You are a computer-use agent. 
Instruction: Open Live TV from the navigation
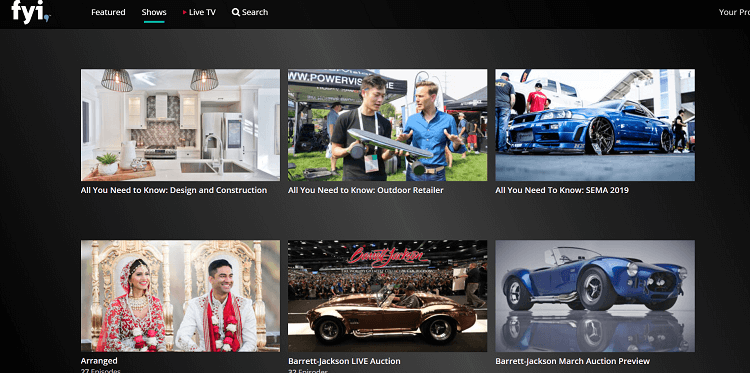[199, 12]
